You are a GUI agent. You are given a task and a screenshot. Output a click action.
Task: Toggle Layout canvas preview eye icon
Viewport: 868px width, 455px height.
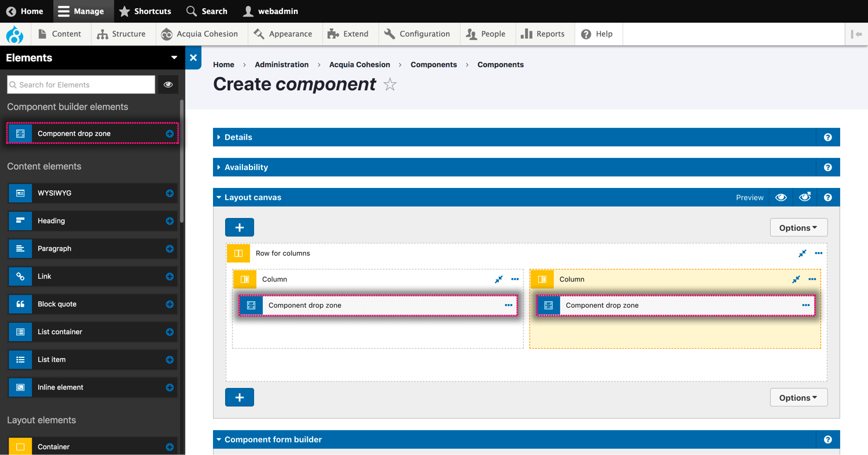click(781, 197)
